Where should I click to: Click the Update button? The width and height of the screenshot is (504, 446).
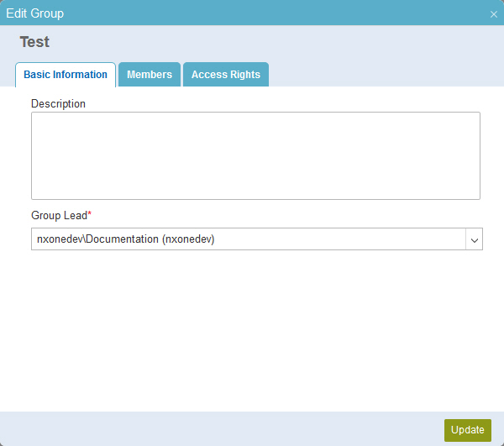(468, 430)
